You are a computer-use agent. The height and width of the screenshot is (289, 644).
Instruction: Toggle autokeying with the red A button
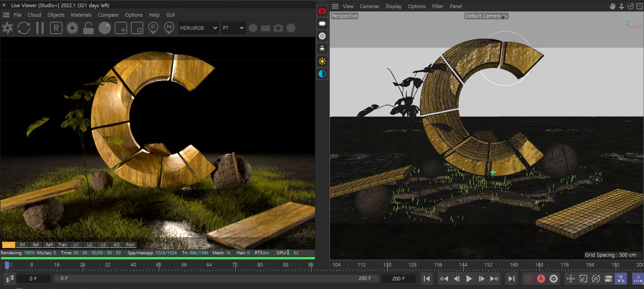tap(541, 279)
